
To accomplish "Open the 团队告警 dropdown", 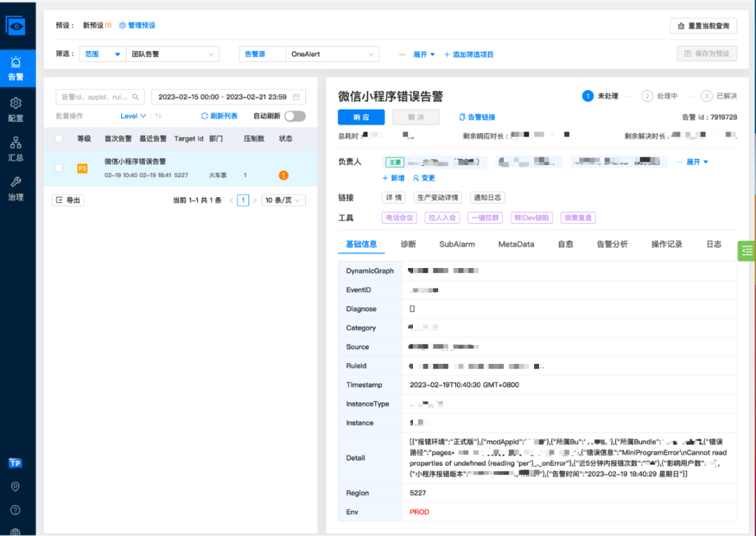I will click(173, 54).
